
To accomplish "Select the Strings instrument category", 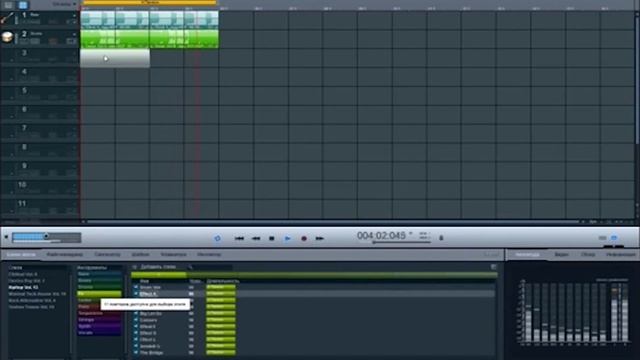I will point(100,320).
